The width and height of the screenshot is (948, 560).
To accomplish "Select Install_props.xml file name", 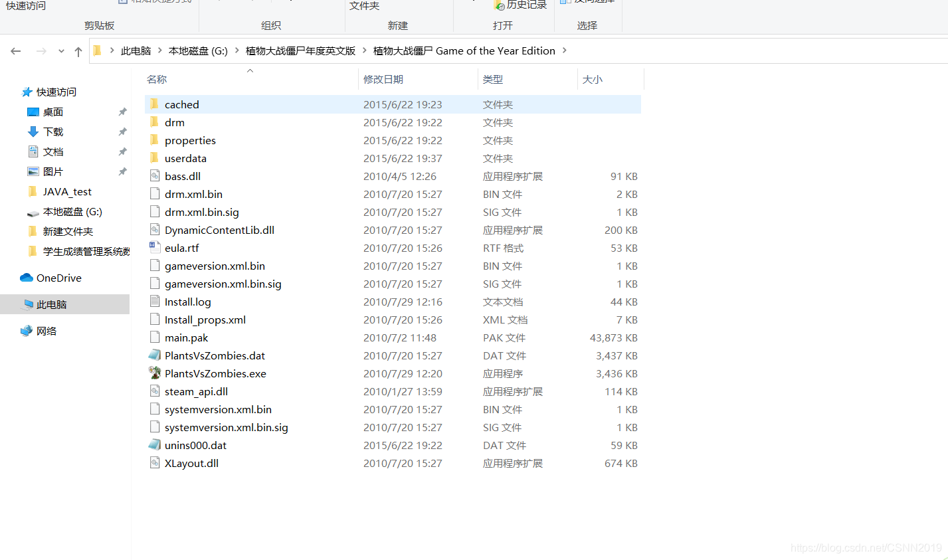I will 205,320.
